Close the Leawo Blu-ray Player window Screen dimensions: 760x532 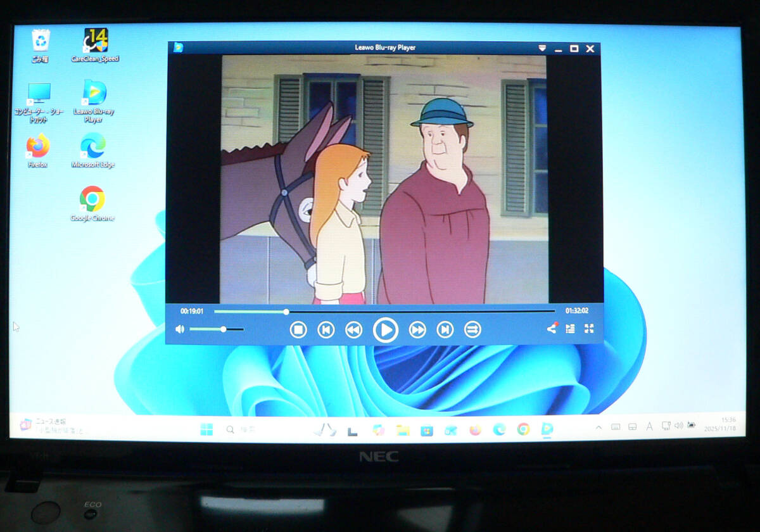[x=590, y=48]
